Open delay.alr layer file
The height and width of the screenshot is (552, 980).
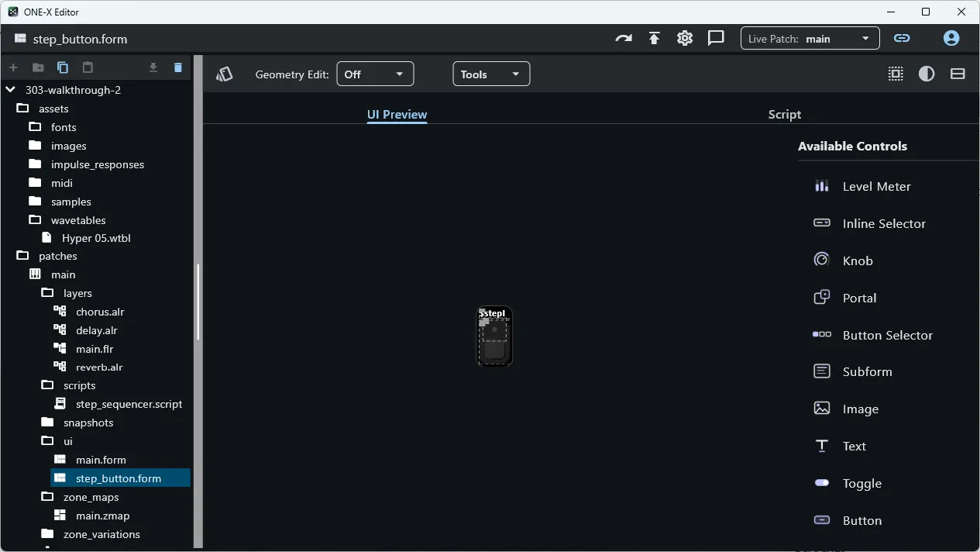[98, 330]
